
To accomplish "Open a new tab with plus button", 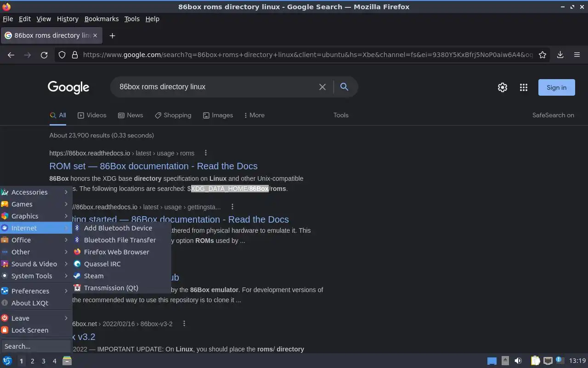I will tap(112, 35).
